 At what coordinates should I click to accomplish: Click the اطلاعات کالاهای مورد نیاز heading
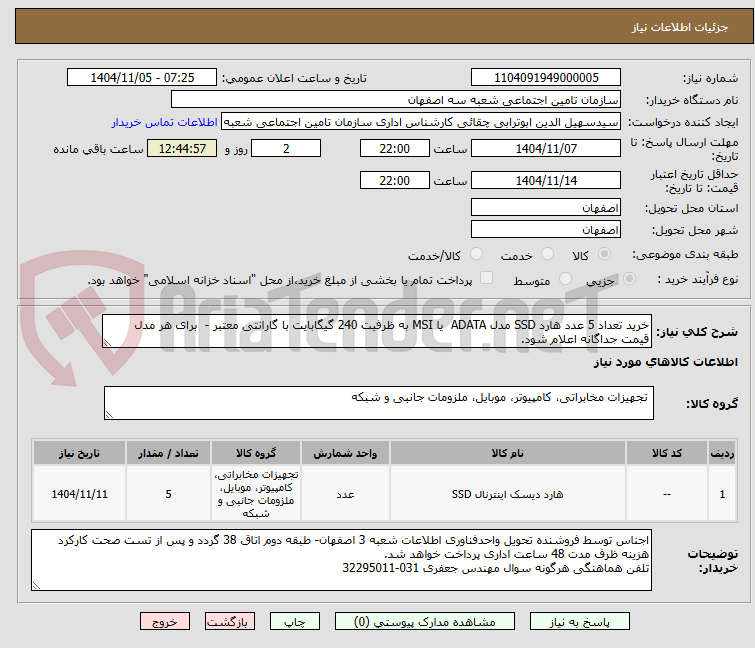[x=665, y=362]
